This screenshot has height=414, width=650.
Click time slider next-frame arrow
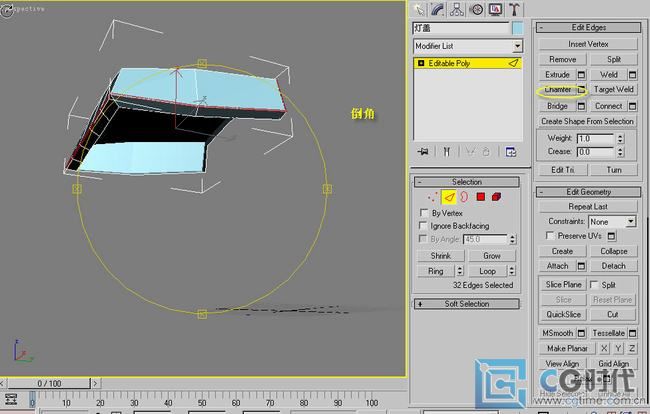95,383
